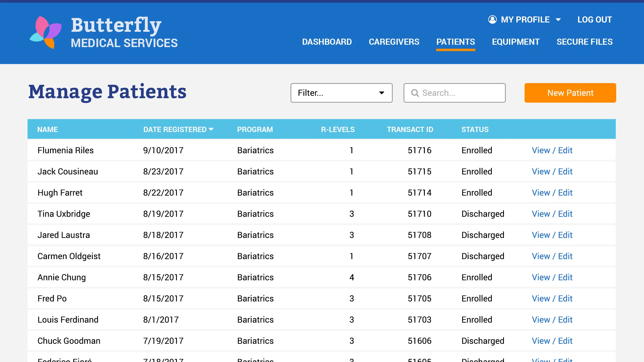Click the search magnifier icon
644x362 pixels.
click(x=415, y=93)
